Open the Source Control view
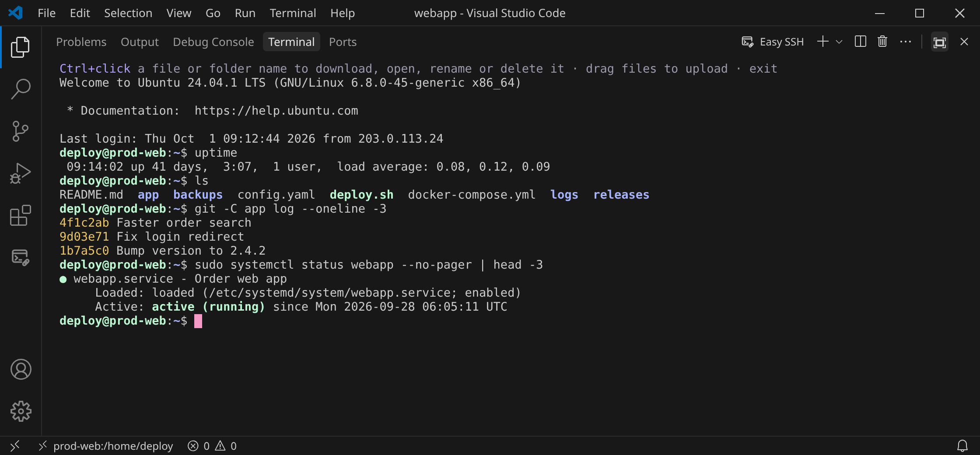The image size is (980, 455). [x=21, y=131]
